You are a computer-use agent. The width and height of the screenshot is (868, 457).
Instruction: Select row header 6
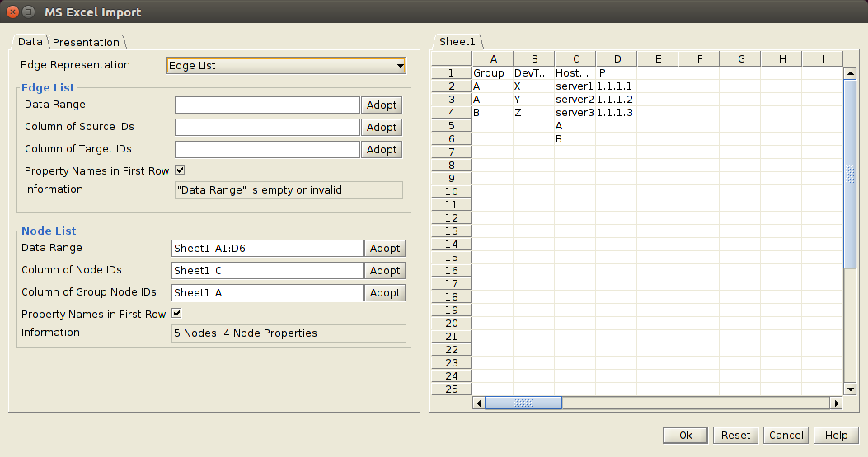pos(452,139)
